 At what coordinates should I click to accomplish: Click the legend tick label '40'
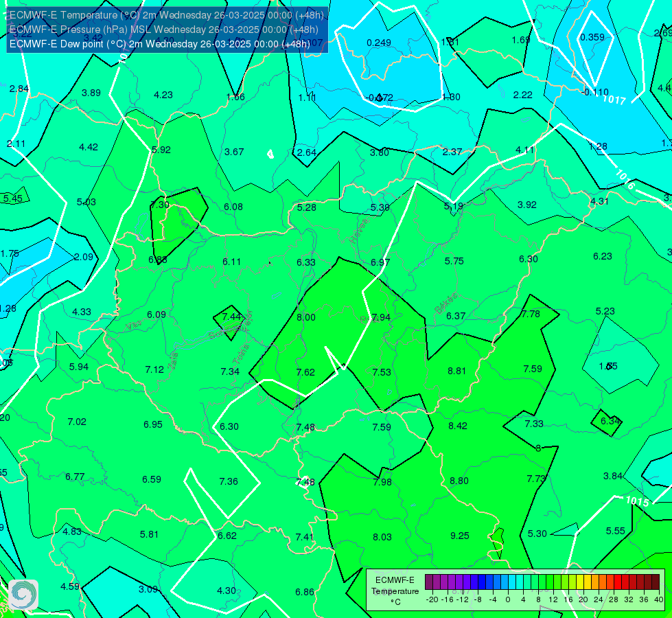pos(659,599)
